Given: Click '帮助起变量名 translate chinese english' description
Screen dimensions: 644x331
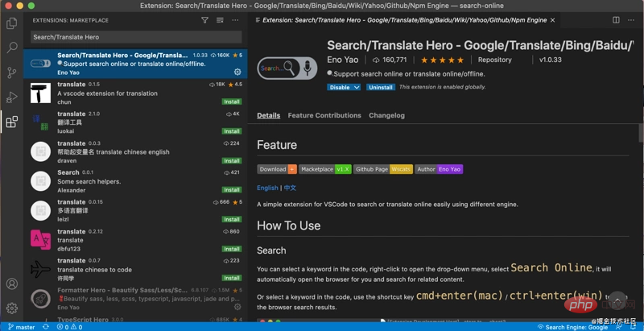Looking at the screenshot, I should click(114, 152).
